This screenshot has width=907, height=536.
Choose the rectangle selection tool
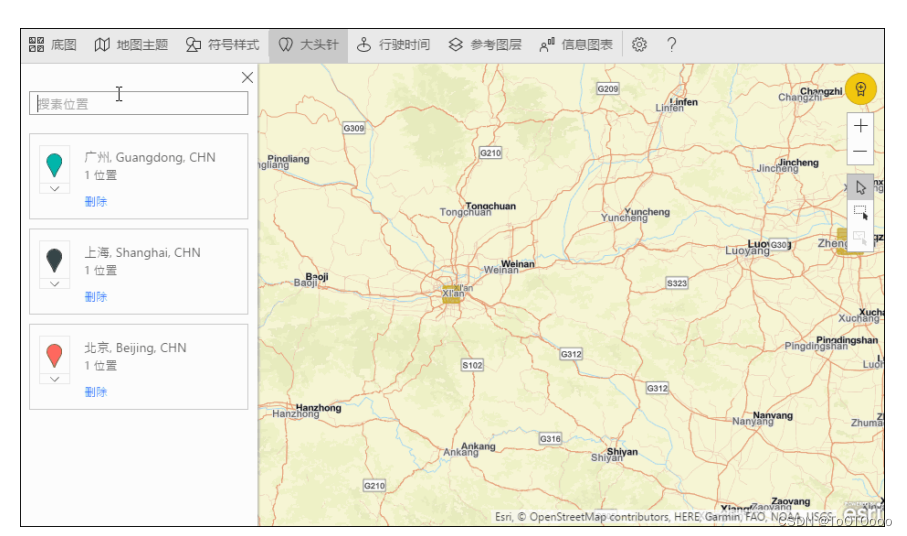click(x=860, y=213)
